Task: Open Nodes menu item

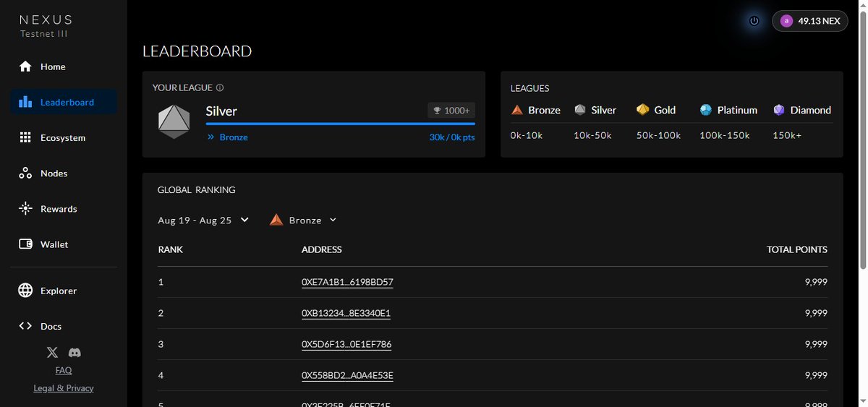Action: [64, 173]
